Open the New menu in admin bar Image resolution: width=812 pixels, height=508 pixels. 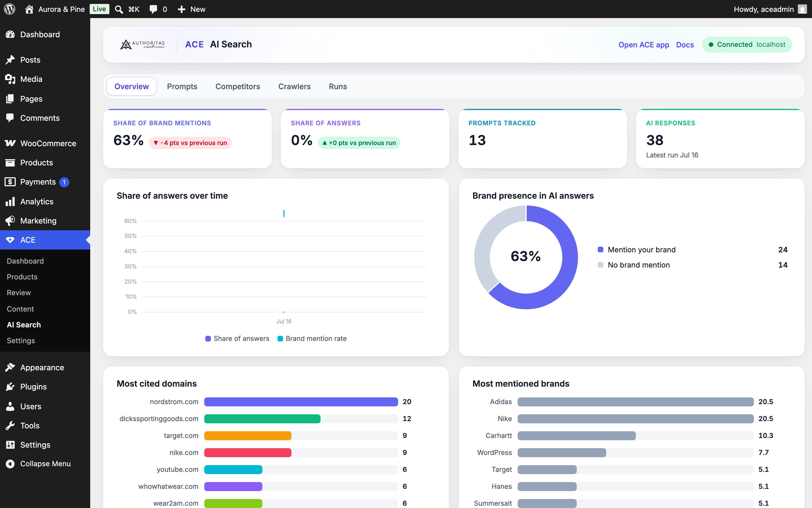(191, 9)
